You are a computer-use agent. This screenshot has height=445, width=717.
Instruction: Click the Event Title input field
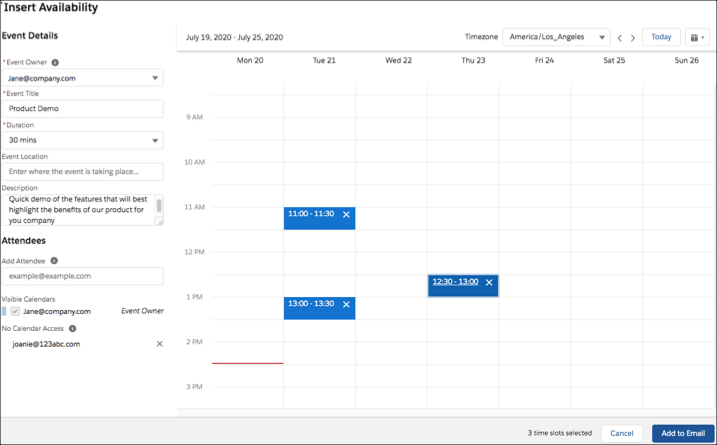[83, 108]
